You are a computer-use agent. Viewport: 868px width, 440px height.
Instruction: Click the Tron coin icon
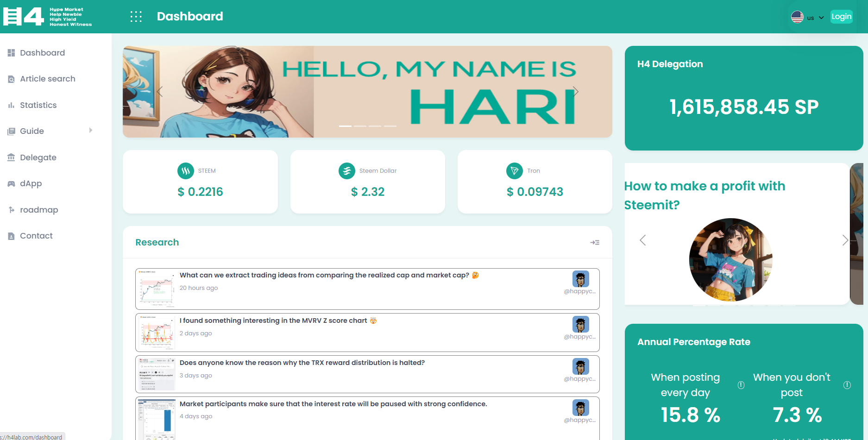(515, 171)
